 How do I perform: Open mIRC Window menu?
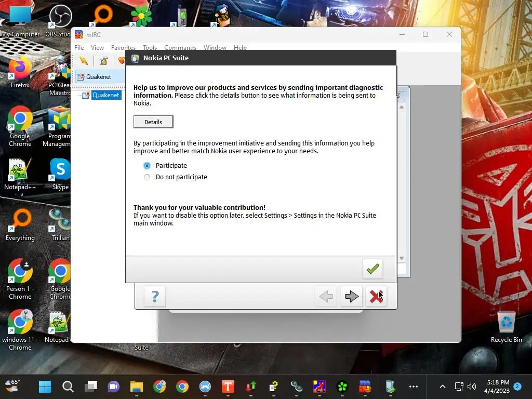[215, 47]
